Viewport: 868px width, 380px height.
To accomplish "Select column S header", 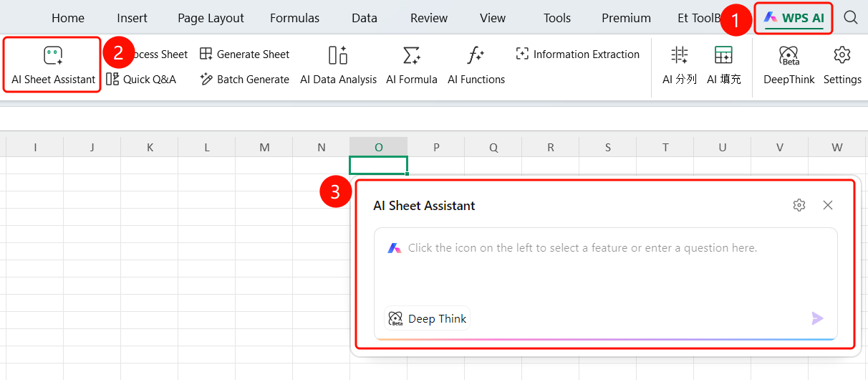I will coord(608,147).
